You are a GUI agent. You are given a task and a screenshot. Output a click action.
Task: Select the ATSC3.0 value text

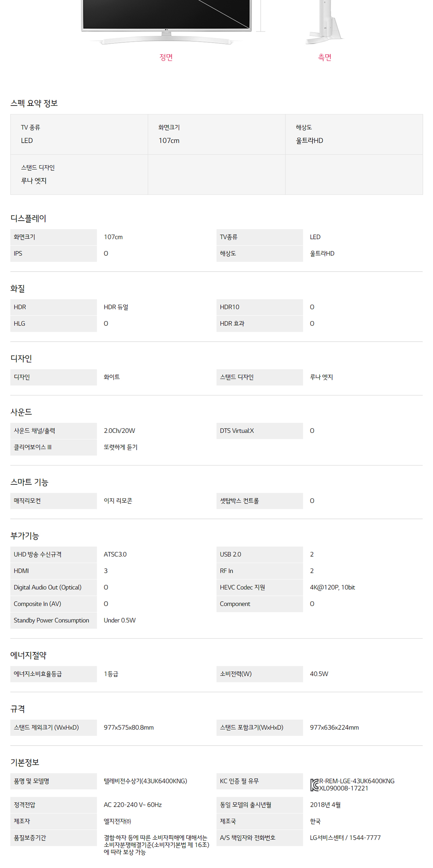115,554
